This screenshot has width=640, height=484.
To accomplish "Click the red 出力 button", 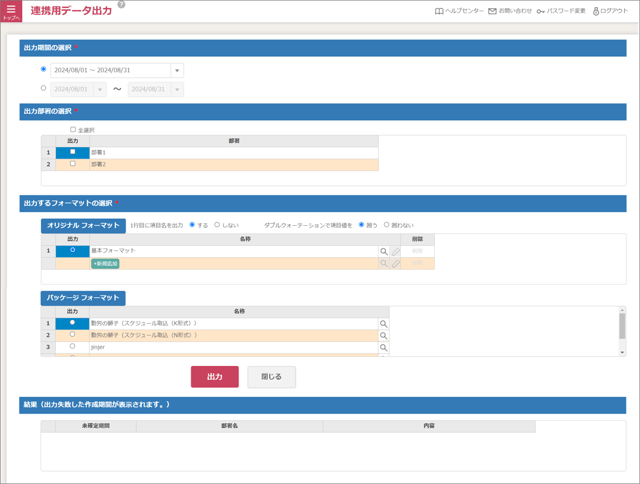I will [214, 377].
